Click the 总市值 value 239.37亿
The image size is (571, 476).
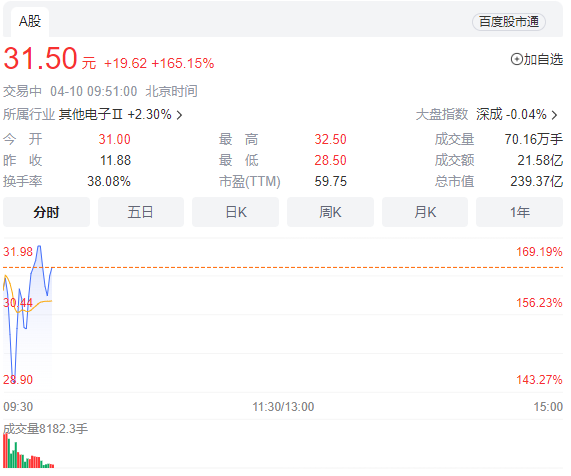pos(537,181)
